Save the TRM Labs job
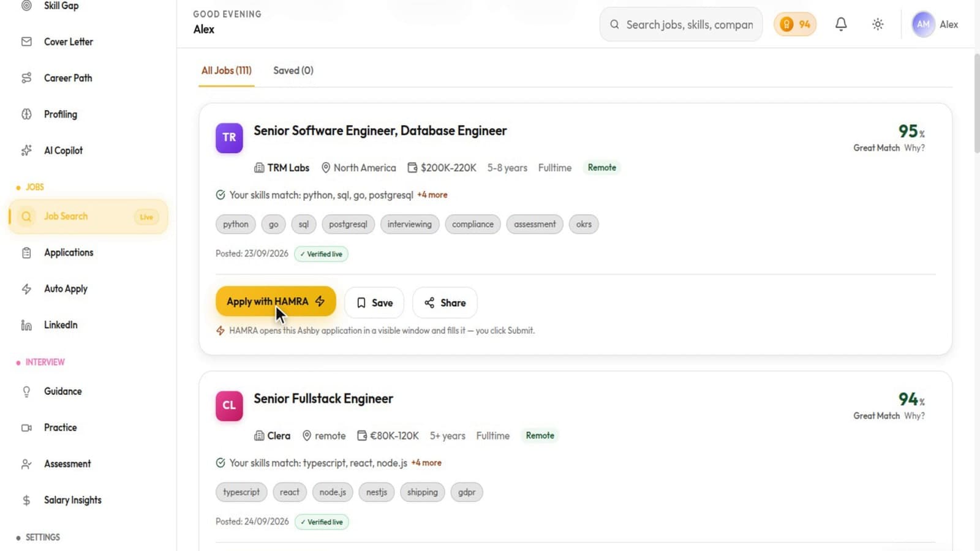This screenshot has height=551, width=980. (374, 302)
